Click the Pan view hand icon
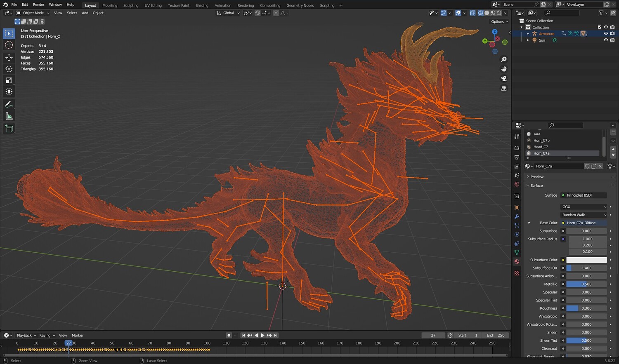Viewport: 619px width, 364px height. pyautogui.click(x=504, y=69)
